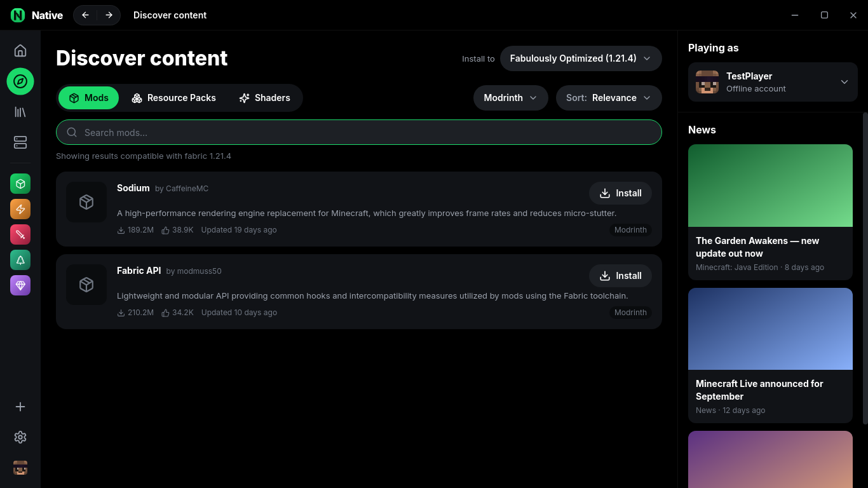The width and height of the screenshot is (868, 488).
Task: Open the red sword instance
Action: 20,234
